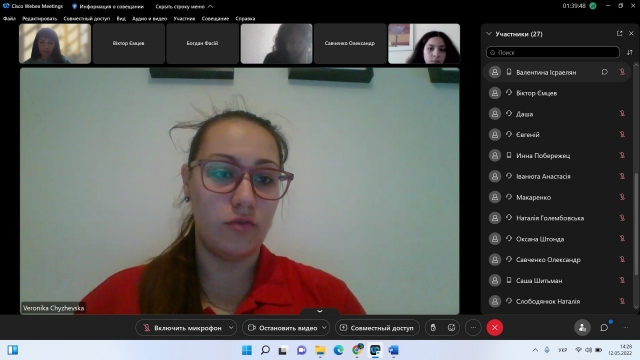Show Информация о совещании details

(x=108, y=7)
